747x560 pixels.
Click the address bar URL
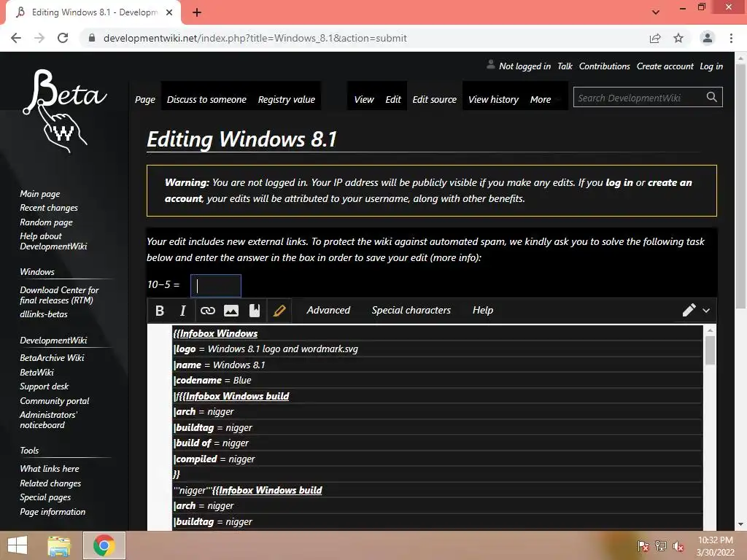click(255, 38)
